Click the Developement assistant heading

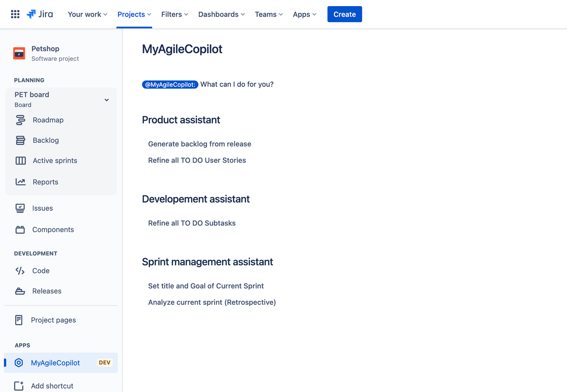(x=196, y=199)
